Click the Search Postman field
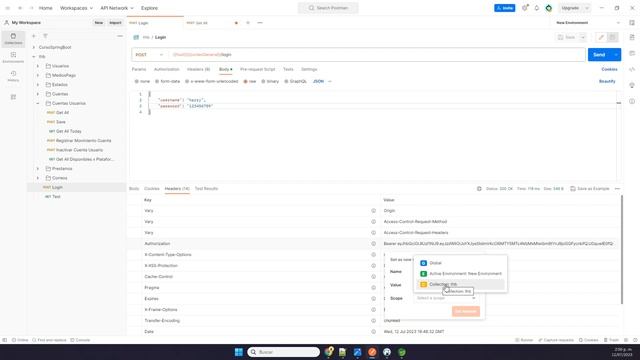 pos(328,8)
